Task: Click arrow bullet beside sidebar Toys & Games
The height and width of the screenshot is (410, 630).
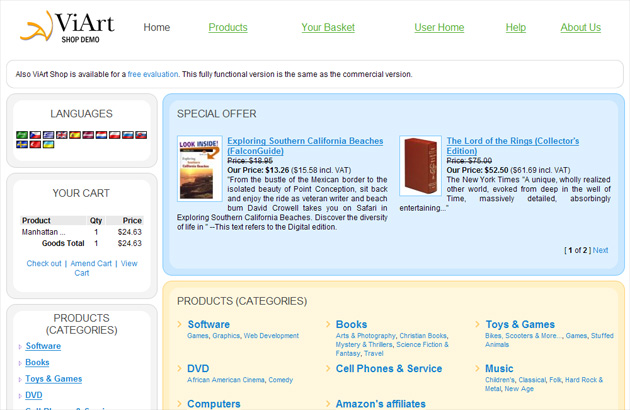Action: (20, 380)
